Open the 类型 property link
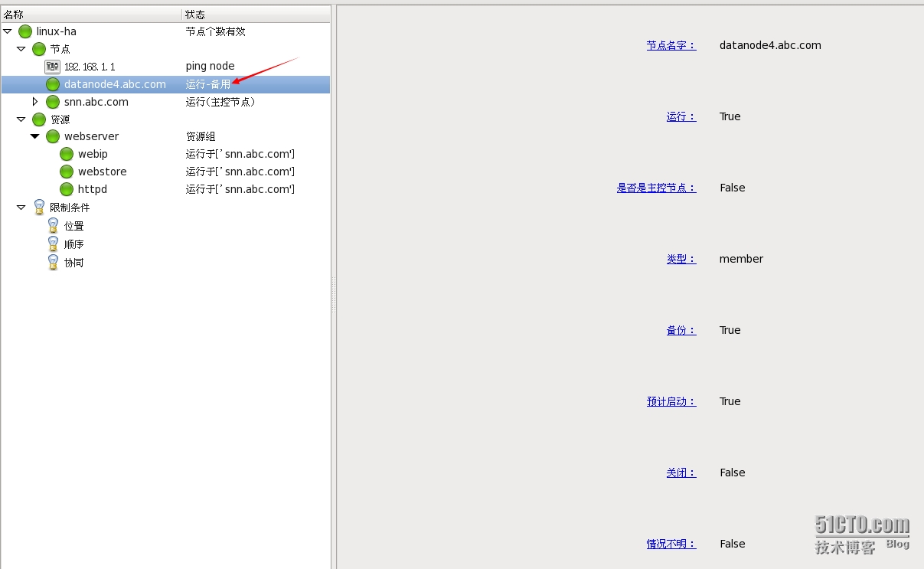This screenshot has width=924, height=569. pyautogui.click(x=681, y=259)
